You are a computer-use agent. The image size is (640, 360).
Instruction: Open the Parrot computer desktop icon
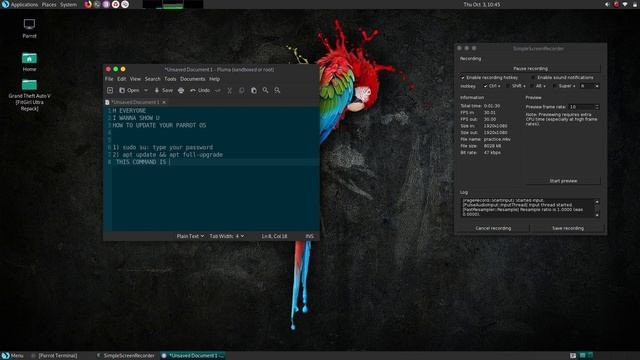[29, 28]
